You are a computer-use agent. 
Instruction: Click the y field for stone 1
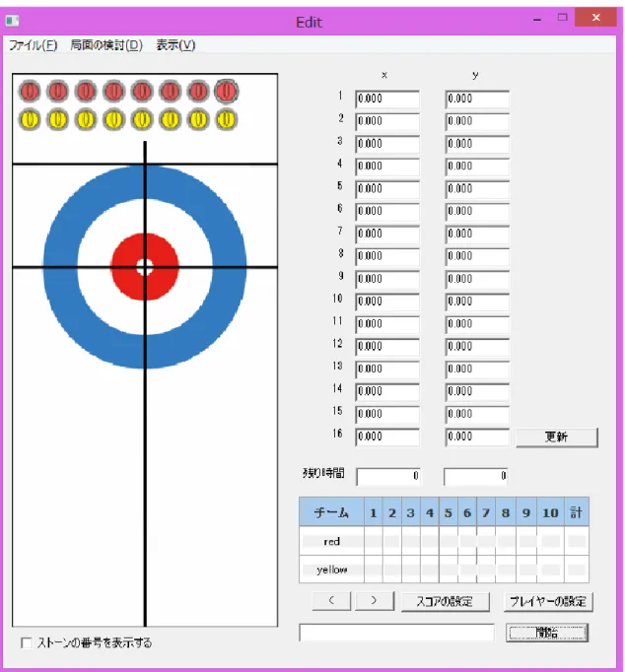tap(477, 99)
